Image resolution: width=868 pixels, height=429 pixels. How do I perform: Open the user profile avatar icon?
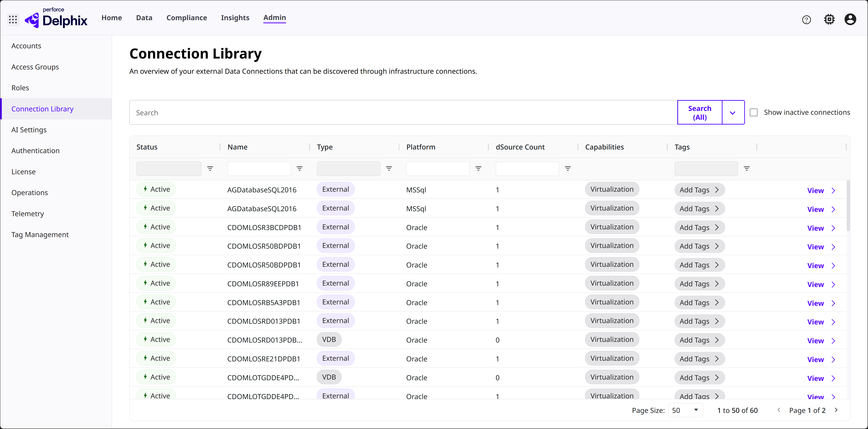pos(850,20)
